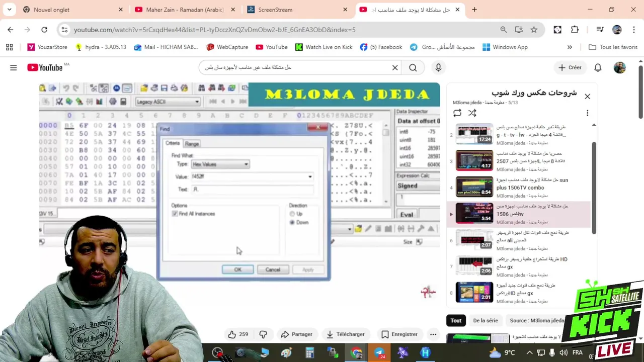Screen dimensions: 644x362
Task: Open the YouzarStore bookmark
Action: click(47, 47)
